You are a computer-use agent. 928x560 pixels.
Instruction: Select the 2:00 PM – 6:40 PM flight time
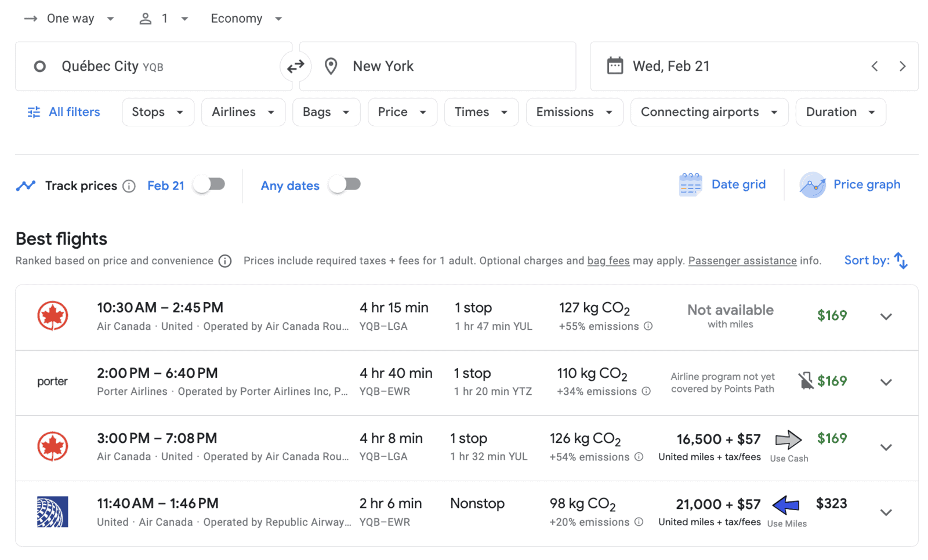tap(157, 373)
